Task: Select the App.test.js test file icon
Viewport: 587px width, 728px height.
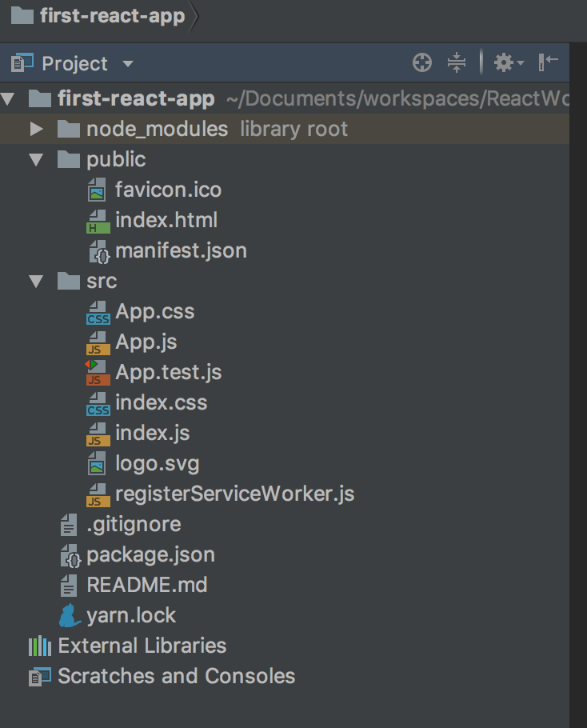Action: pyautogui.click(x=98, y=372)
